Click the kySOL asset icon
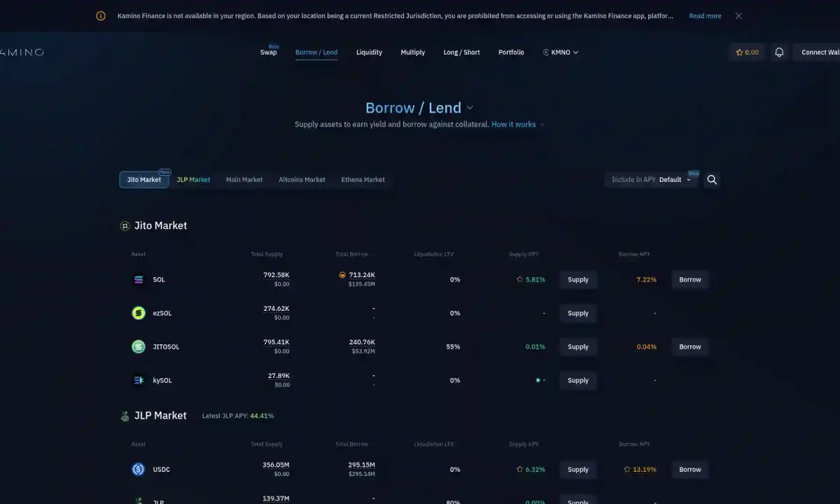 (139, 380)
